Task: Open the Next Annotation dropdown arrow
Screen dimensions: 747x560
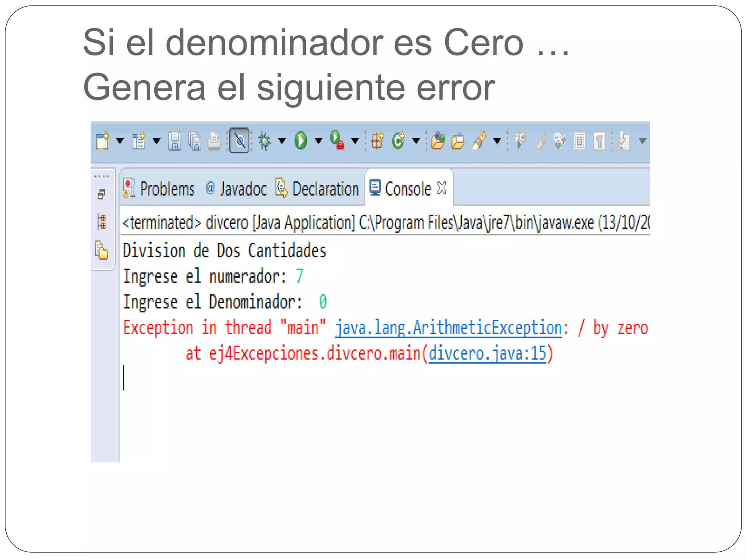Action: 643,141
